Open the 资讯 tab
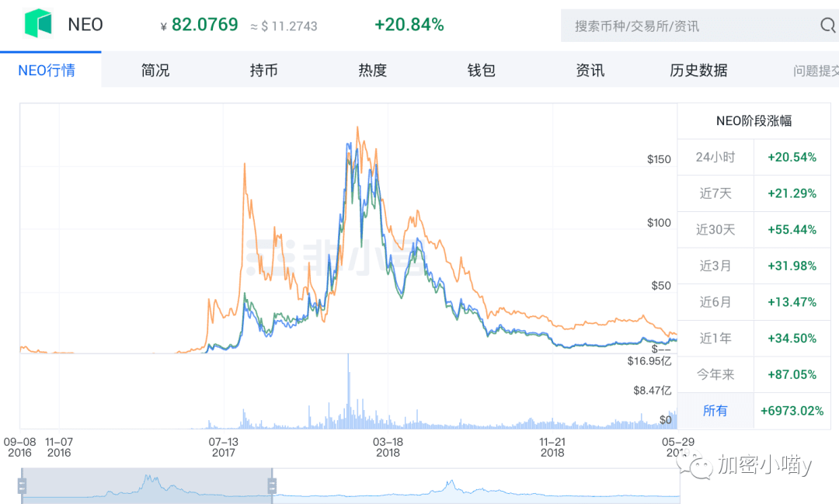 click(589, 70)
